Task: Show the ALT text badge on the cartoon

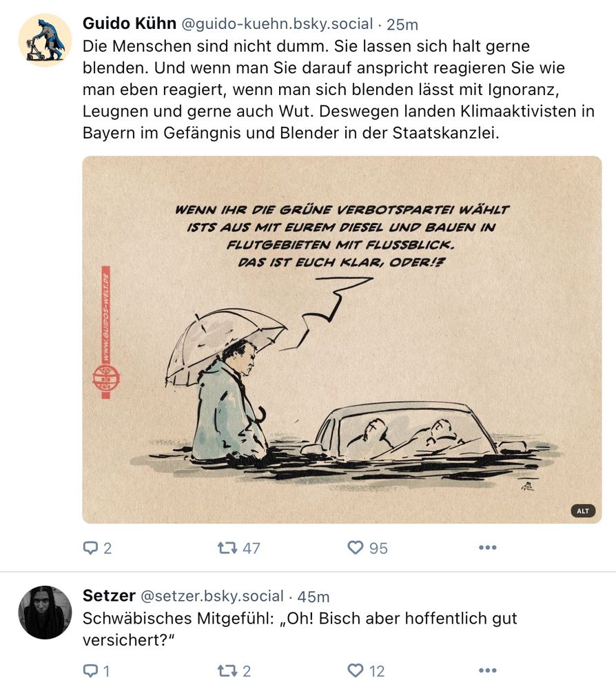Action: [x=583, y=511]
